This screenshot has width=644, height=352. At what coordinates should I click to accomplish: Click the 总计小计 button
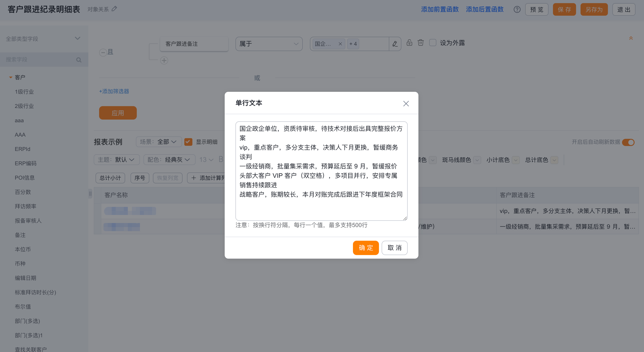pyautogui.click(x=110, y=178)
